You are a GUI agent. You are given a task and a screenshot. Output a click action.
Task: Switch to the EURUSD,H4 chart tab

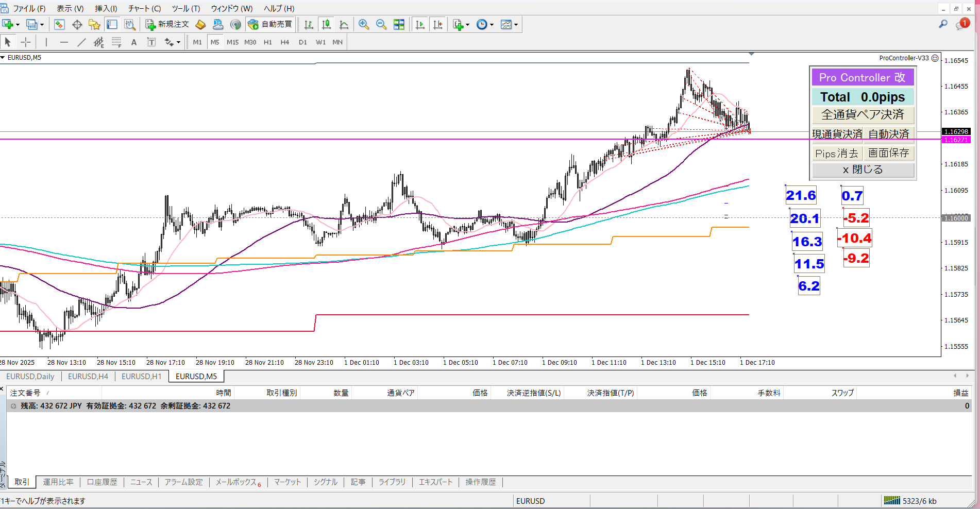[x=88, y=377]
